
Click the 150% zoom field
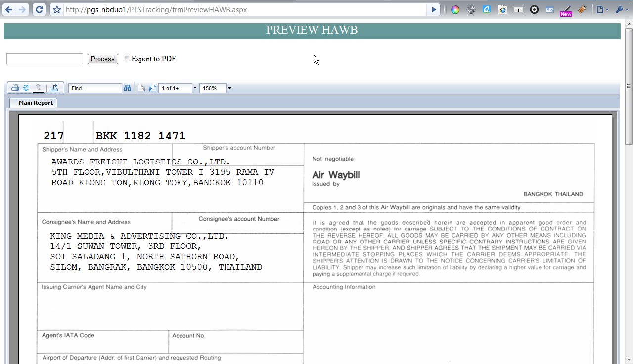coord(213,88)
